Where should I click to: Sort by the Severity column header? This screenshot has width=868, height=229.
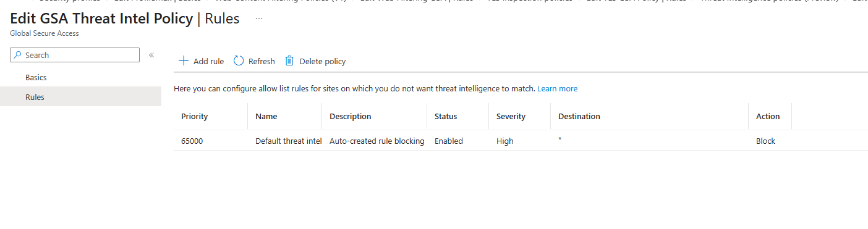pyautogui.click(x=511, y=116)
